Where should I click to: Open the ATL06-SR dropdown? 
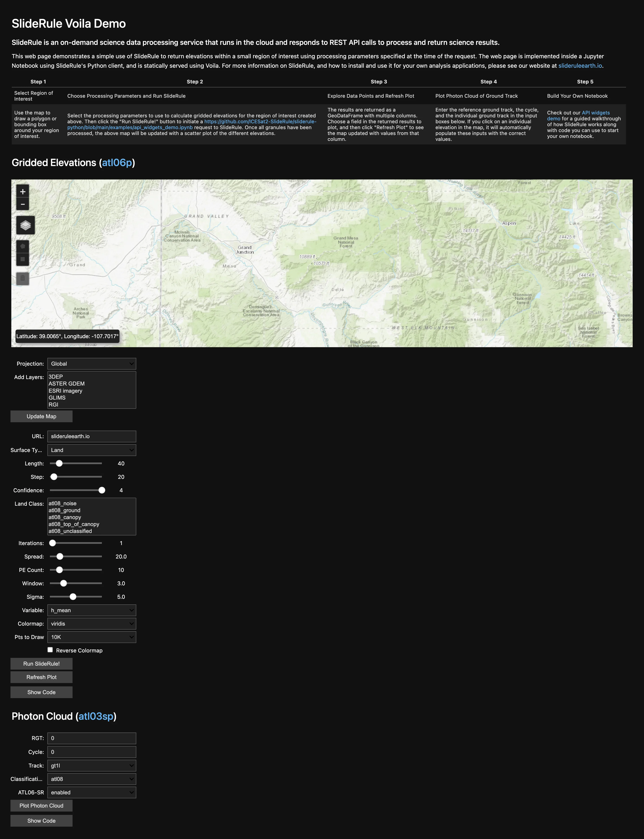pos(92,792)
